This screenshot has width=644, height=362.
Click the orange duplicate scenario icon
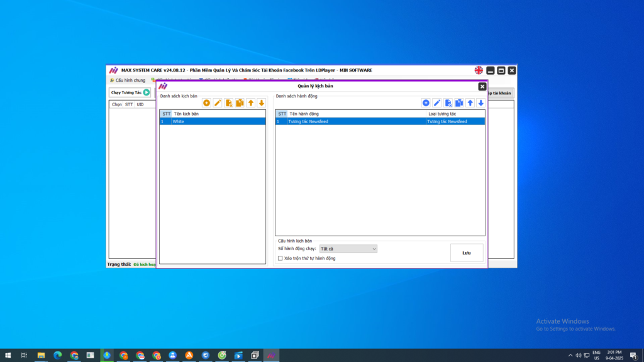point(240,102)
